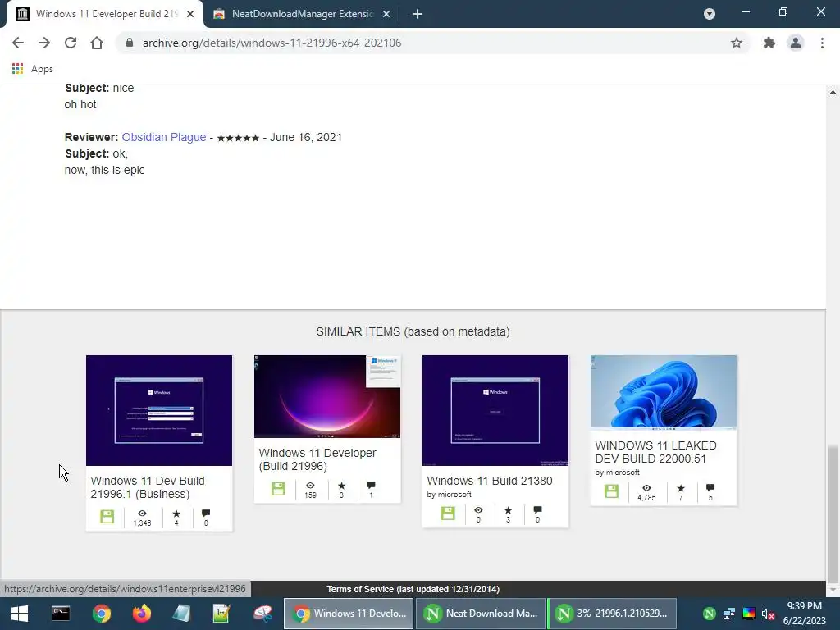The image size is (840, 630).
Task: Click the scrollbar up arrow
Action: (x=833, y=92)
